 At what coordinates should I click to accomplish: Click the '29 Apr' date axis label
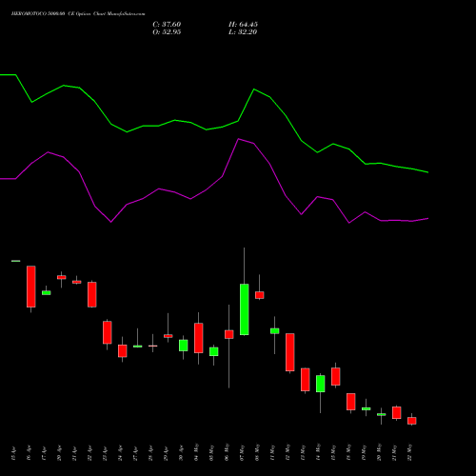pyautogui.click(x=166, y=453)
